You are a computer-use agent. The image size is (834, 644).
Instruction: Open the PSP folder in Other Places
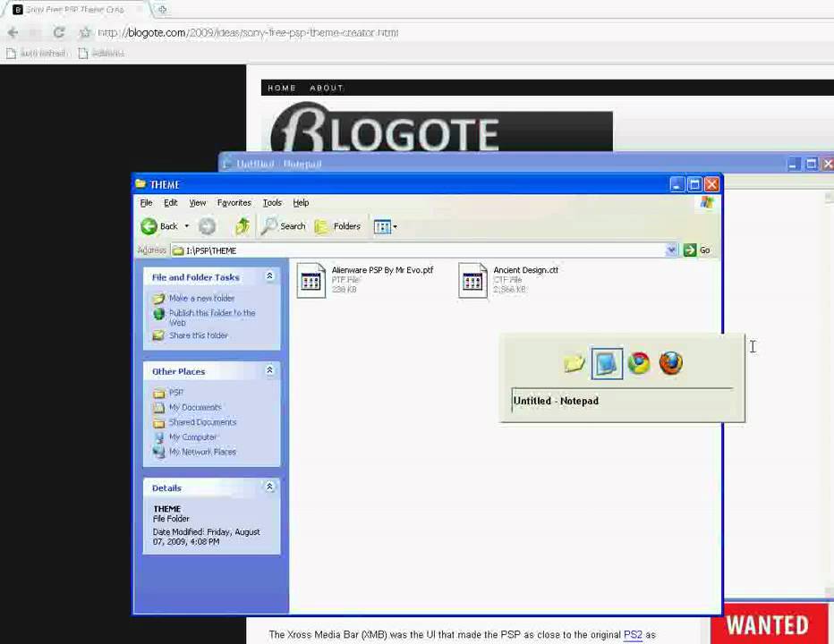click(176, 393)
